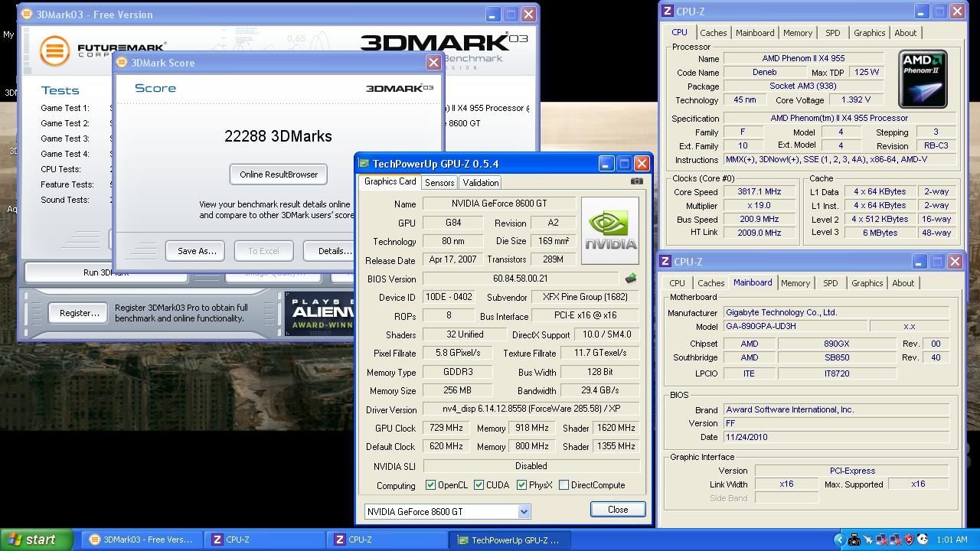The height and width of the screenshot is (551, 980).
Task: Open Mainboard tab in upper CPU-Z window
Action: pyautogui.click(x=755, y=33)
